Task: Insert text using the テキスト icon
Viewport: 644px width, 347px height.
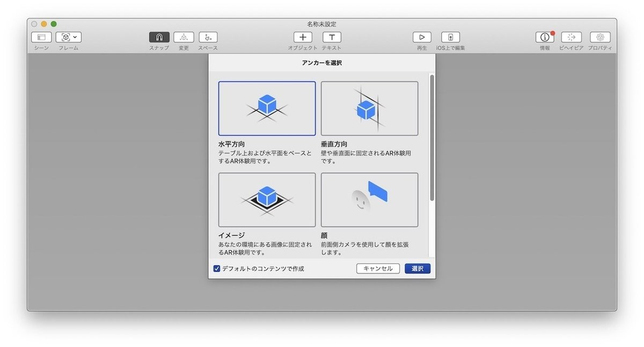Action: pos(332,37)
